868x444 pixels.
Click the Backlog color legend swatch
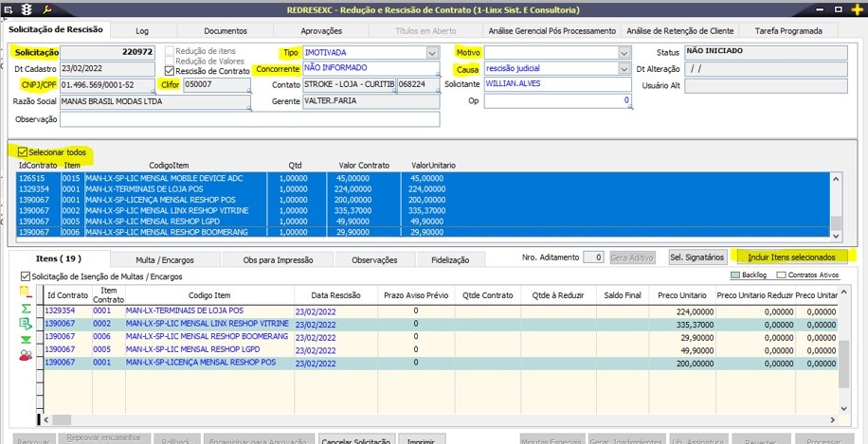tap(735, 275)
